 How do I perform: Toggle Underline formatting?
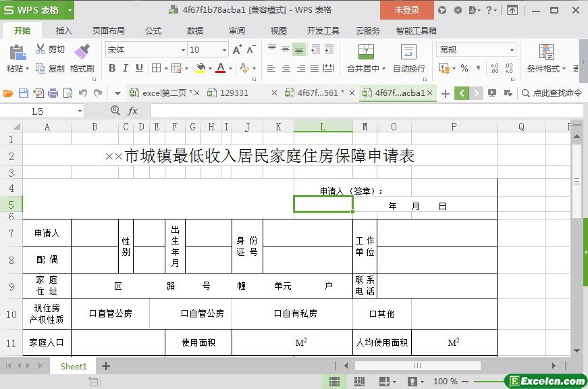(x=139, y=68)
